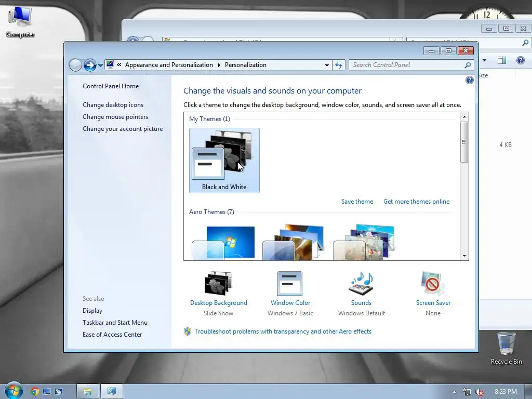Click the muted volume tray icon

click(480, 392)
